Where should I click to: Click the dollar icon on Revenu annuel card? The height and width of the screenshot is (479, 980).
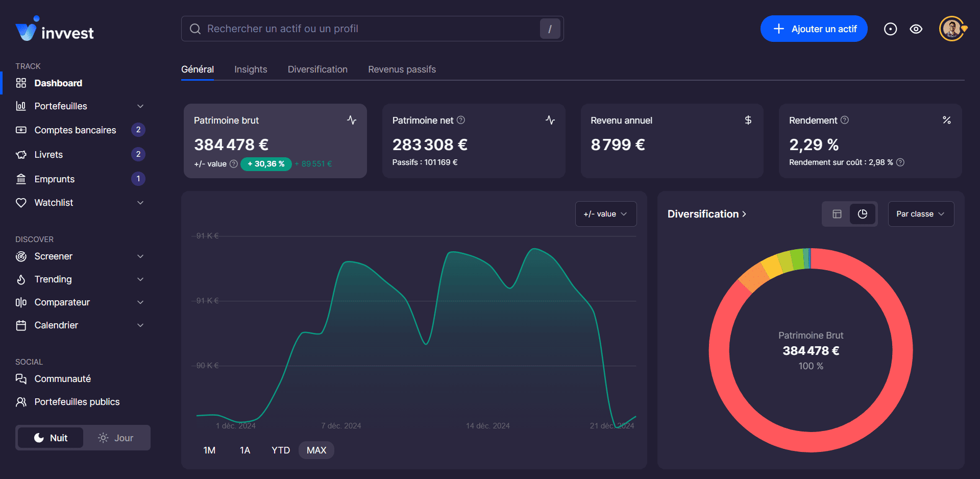tap(748, 120)
